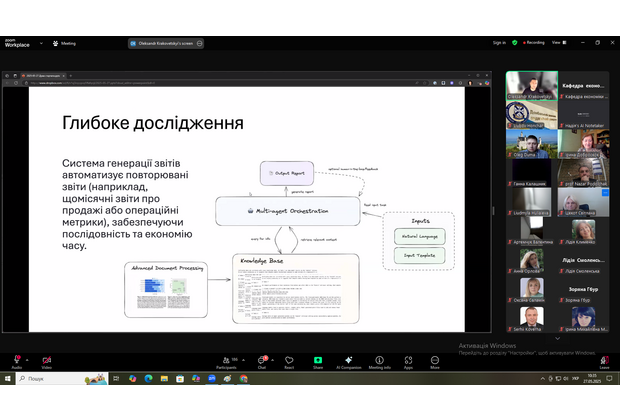The image size is (620, 420).
Task: Click the React icon
Action: [289, 360]
